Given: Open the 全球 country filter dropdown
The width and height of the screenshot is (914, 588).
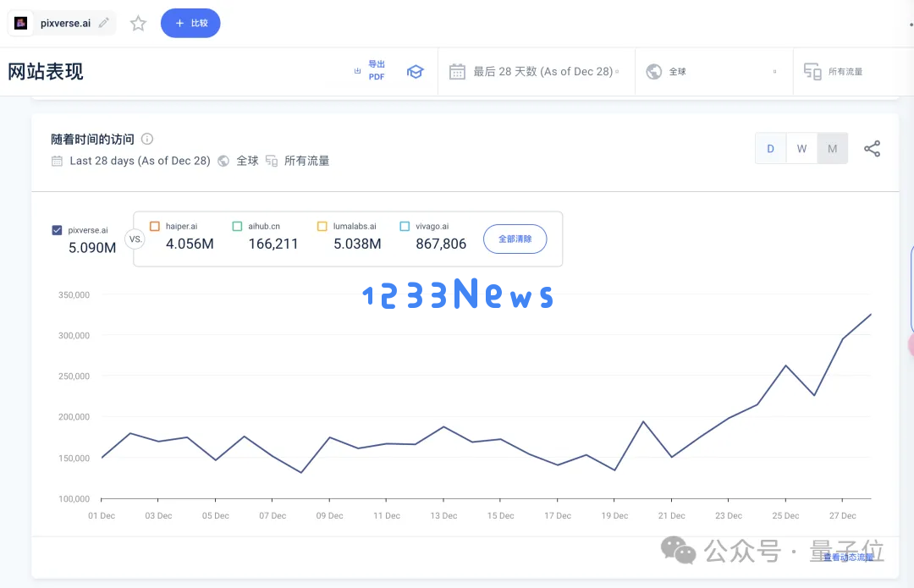Looking at the screenshot, I should 714,72.
